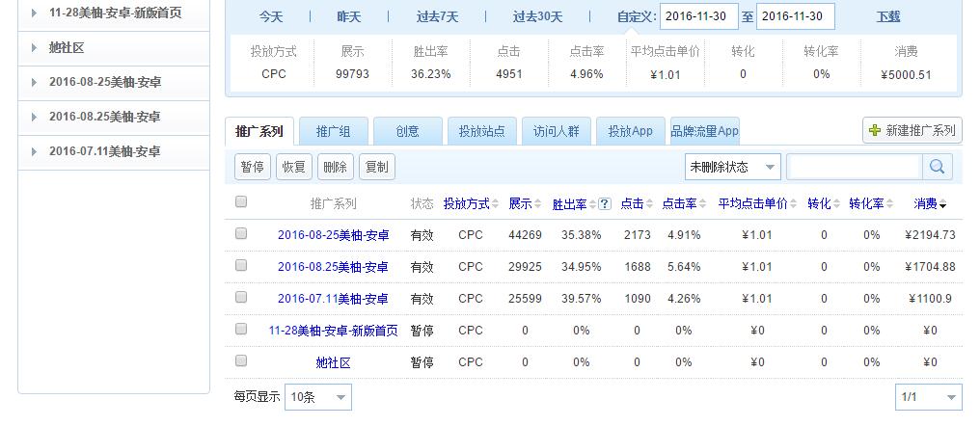
Task: Open campaign link 她社区 in table
Action: click(x=333, y=363)
